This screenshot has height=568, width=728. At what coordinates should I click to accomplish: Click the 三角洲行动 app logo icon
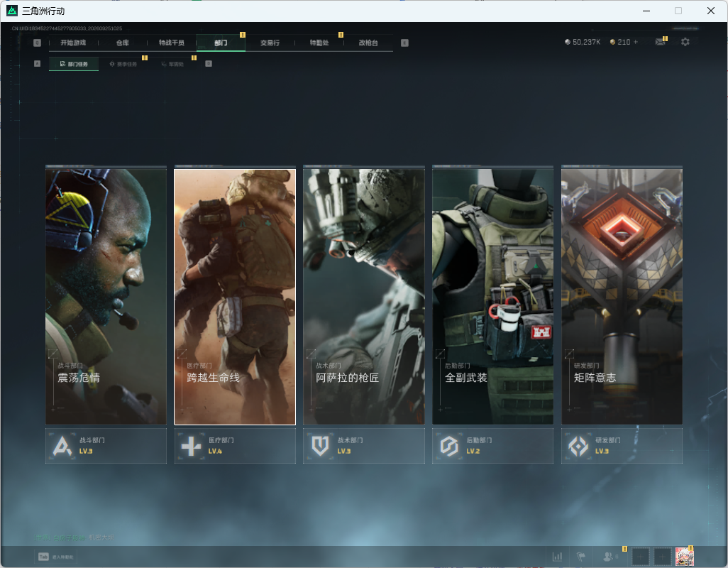click(x=12, y=11)
